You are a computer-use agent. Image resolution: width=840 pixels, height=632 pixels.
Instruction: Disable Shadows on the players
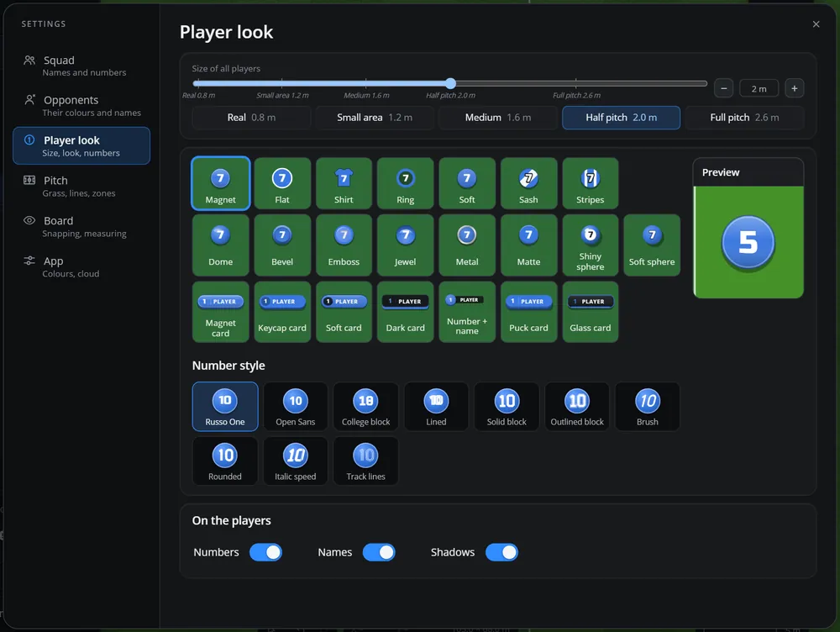click(501, 552)
